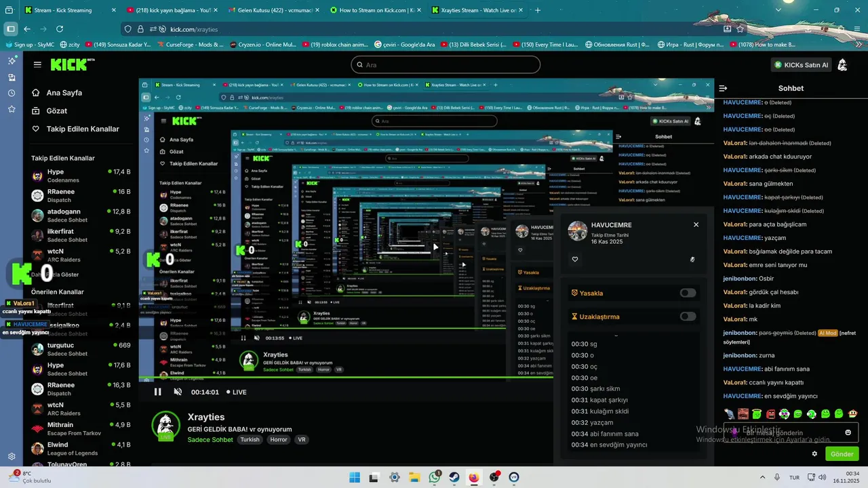This screenshot has height=488, width=868.
Task: Reload the kick.com page
Action: pos(60,29)
